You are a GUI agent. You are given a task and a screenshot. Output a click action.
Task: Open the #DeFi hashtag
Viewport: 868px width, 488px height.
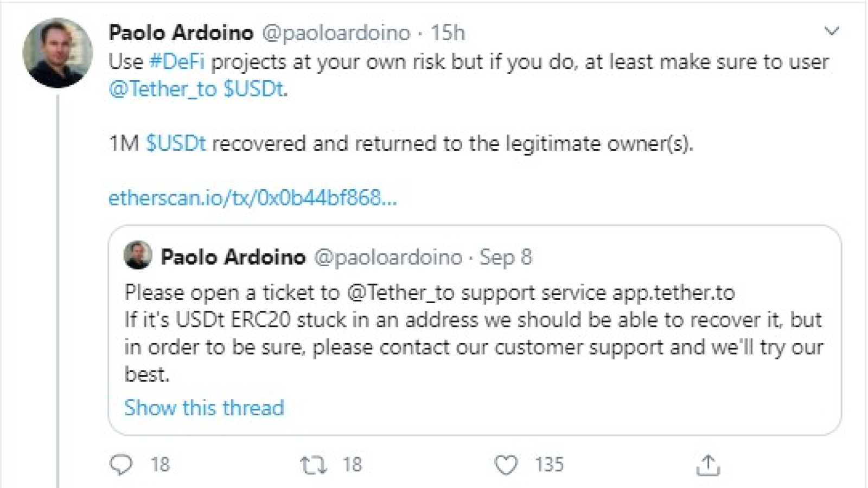pyautogui.click(x=177, y=62)
